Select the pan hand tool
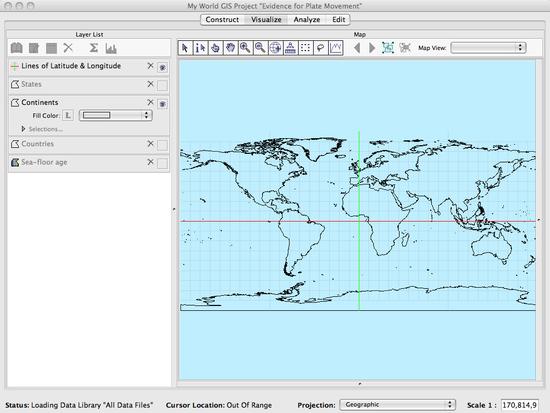Viewport: 550px width, 413px height. point(230,48)
